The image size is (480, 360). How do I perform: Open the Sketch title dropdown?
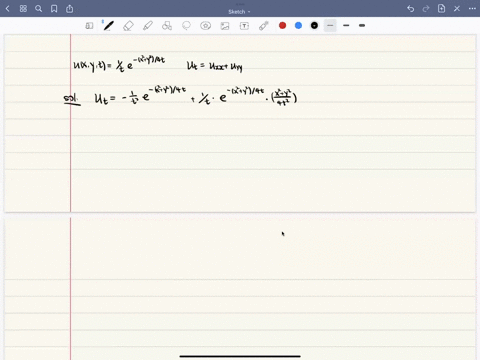coord(239,12)
